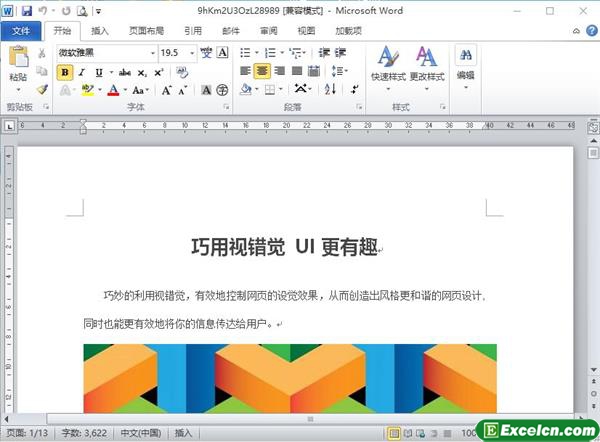600x442 pixels.
Task: Open the 文件 File tab
Action: [21, 31]
